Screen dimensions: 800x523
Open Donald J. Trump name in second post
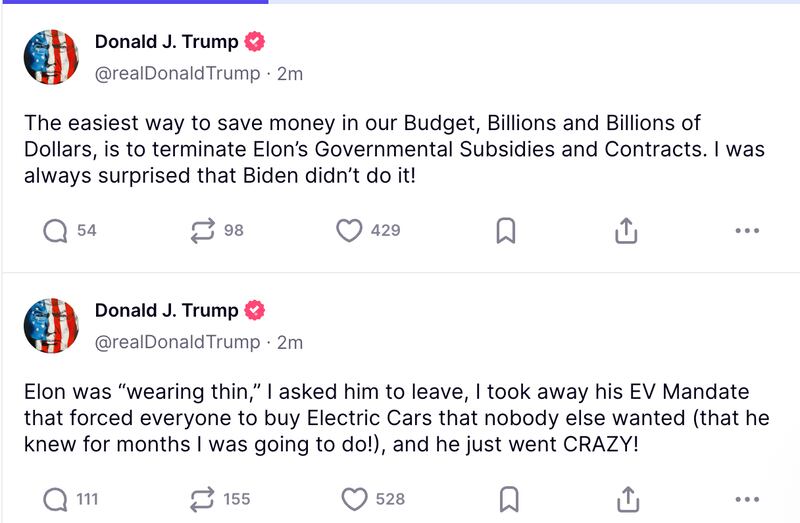(167, 310)
